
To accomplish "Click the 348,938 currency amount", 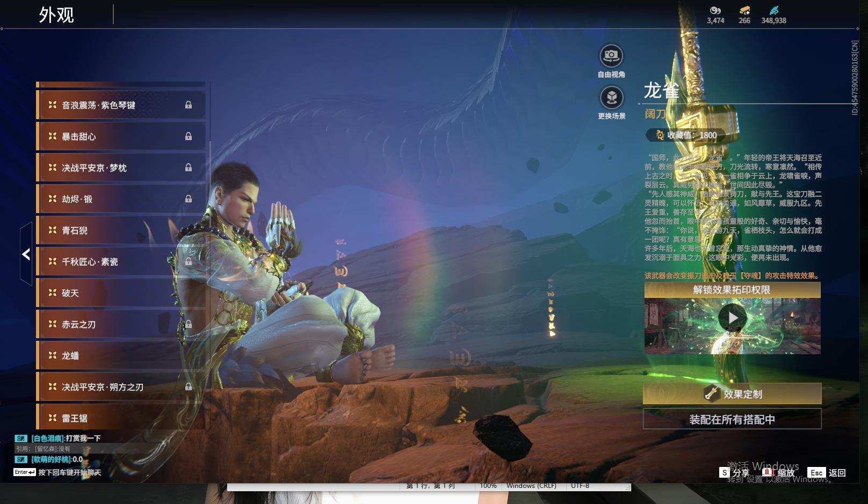I will (773, 20).
